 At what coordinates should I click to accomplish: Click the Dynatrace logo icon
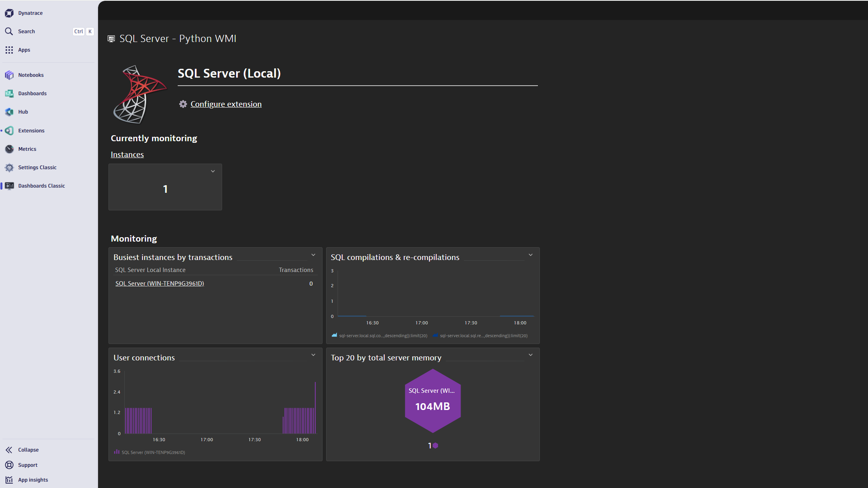(x=9, y=13)
